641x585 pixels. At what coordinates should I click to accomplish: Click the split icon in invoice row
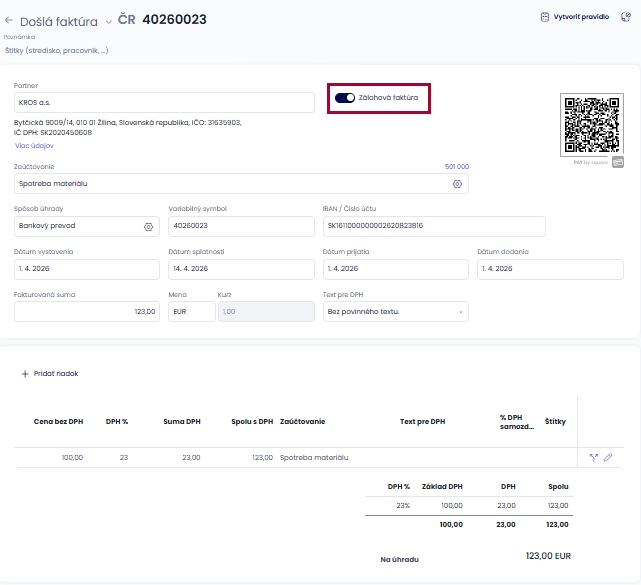point(593,457)
